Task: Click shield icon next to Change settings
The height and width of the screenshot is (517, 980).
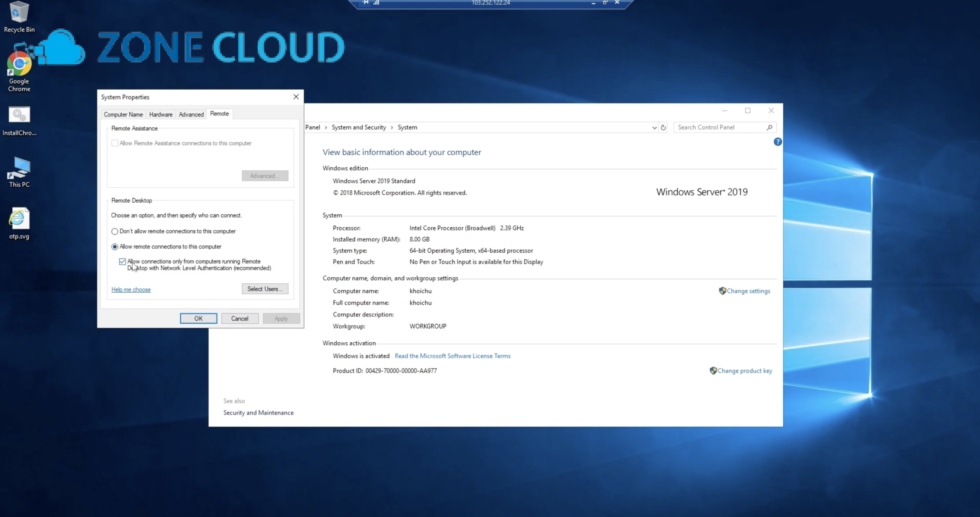Action: tap(722, 291)
